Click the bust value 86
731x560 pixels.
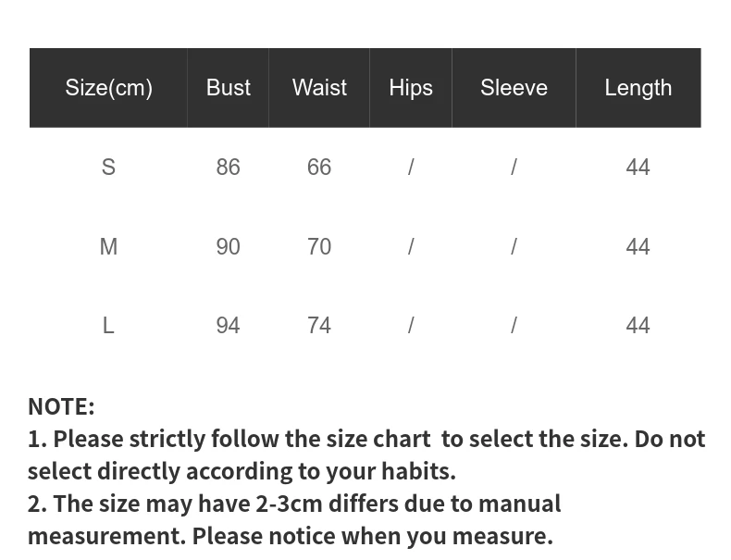click(x=228, y=167)
